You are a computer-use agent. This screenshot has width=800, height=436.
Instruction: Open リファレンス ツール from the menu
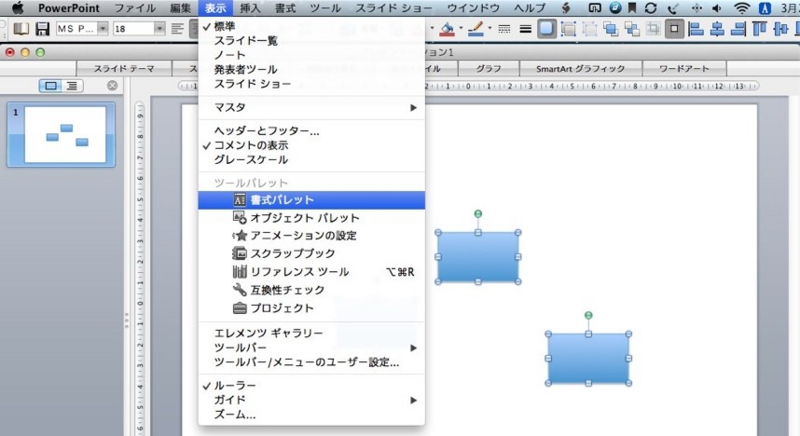click(311, 272)
